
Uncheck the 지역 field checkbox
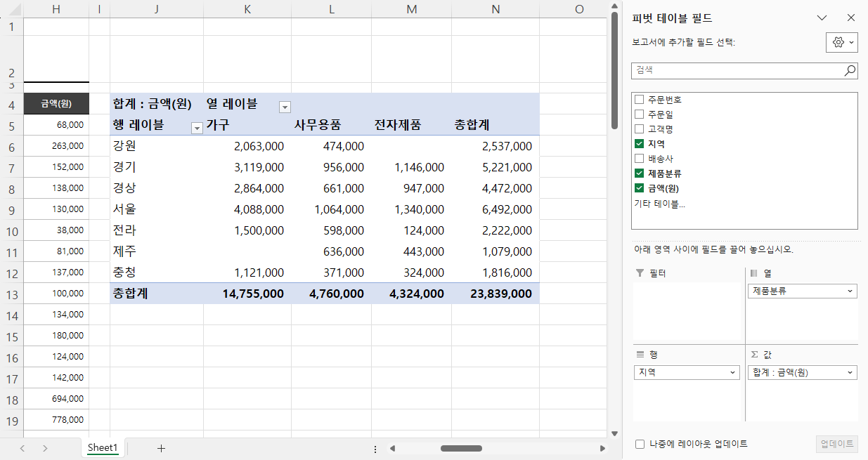(x=639, y=144)
